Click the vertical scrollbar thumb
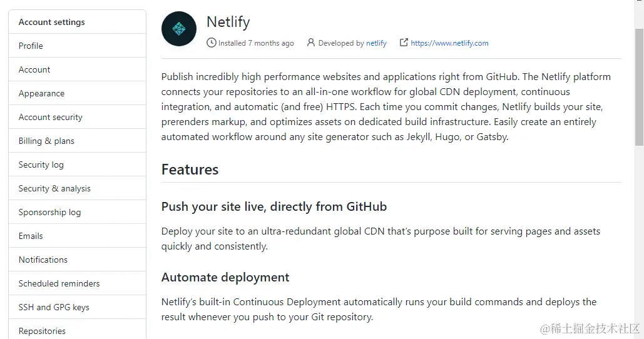644x339 pixels. click(639, 88)
